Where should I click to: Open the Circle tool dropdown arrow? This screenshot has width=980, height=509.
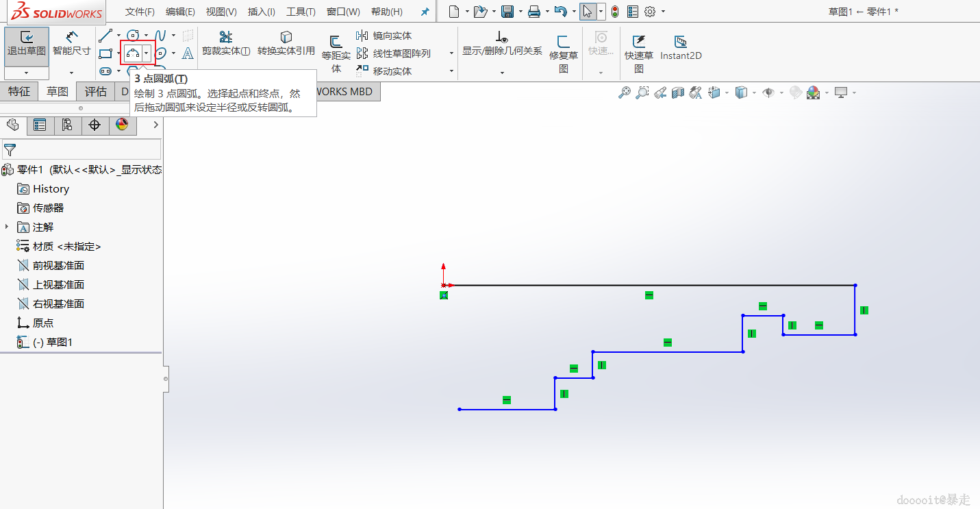(x=146, y=36)
